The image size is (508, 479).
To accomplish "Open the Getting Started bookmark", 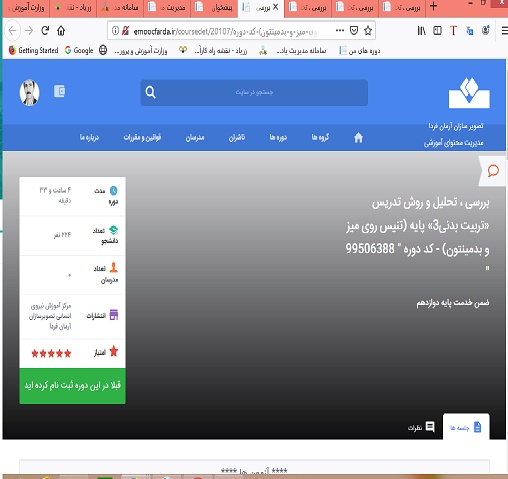I will coord(33,50).
